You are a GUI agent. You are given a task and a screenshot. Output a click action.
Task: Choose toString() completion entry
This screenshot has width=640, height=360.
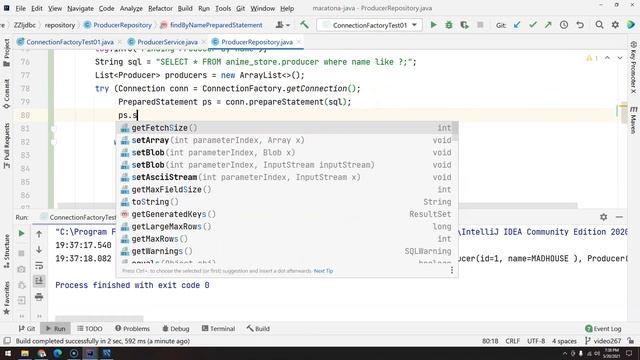point(287,202)
